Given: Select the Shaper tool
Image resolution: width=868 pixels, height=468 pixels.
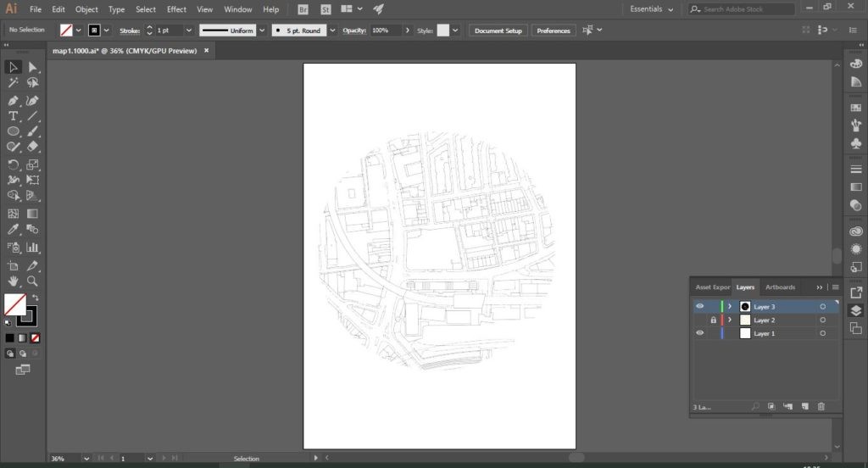Looking at the screenshot, I should click(x=13, y=147).
